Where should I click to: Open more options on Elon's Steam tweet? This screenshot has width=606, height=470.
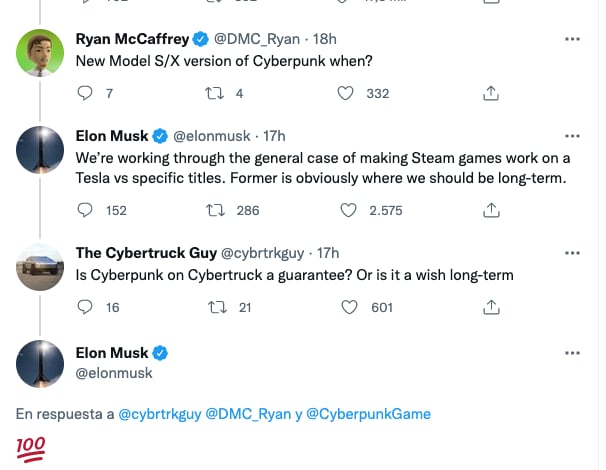pos(572,135)
